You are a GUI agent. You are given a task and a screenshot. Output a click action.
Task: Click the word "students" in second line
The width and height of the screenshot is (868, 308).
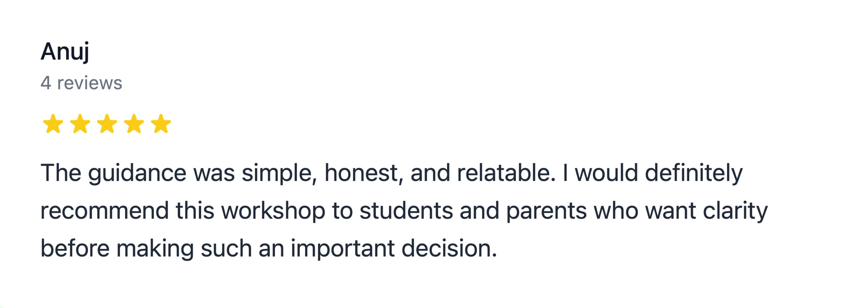(x=406, y=211)
